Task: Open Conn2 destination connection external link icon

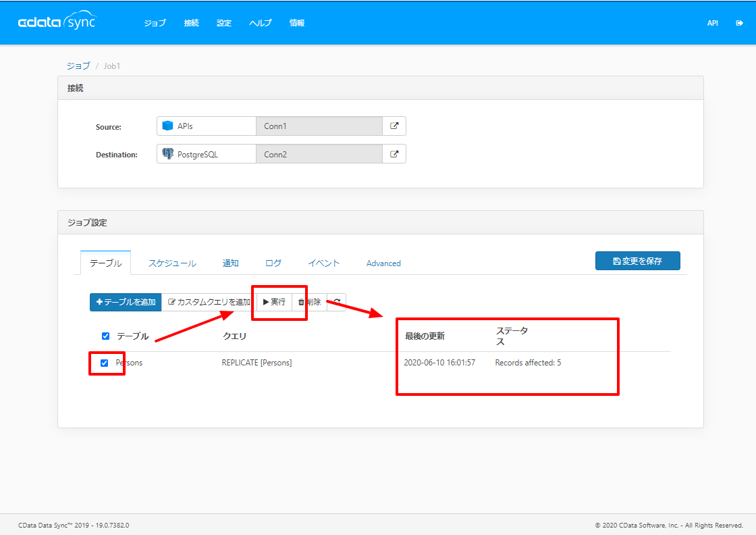Action: [x=394, y=155]
